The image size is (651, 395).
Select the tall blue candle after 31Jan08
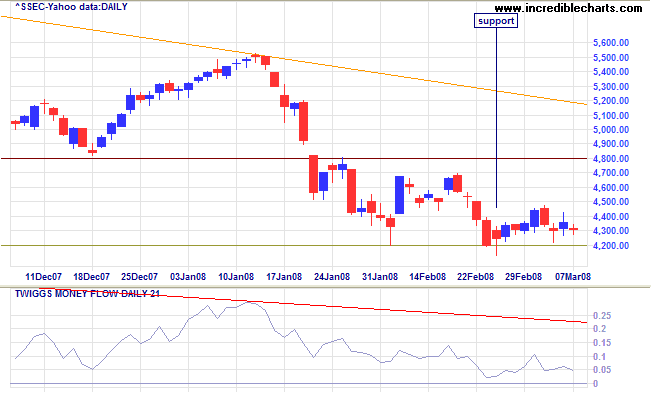(399, 195)
